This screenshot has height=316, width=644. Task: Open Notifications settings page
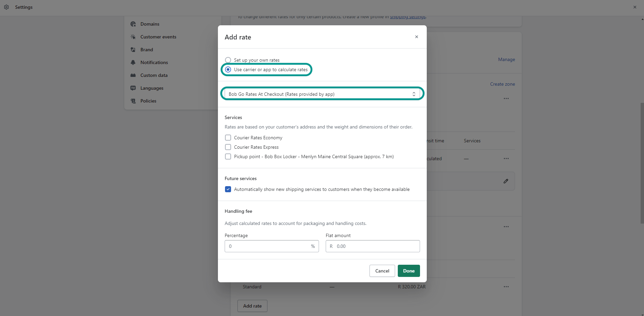tap(154, 62)
